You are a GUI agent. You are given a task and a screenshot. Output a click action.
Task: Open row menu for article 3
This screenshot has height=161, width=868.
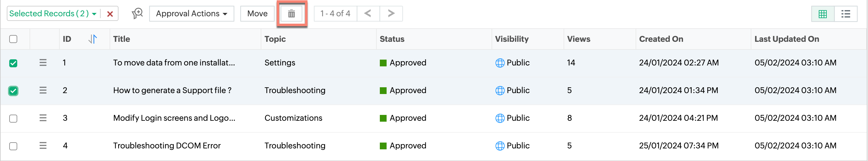coord(43,118)
